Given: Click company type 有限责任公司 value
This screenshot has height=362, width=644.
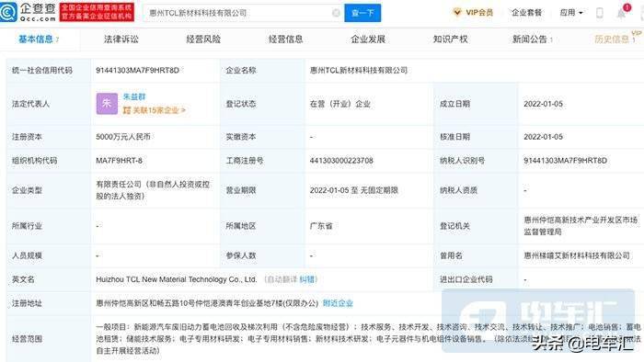Looking at the screenshot, I should tap(153, 190).
